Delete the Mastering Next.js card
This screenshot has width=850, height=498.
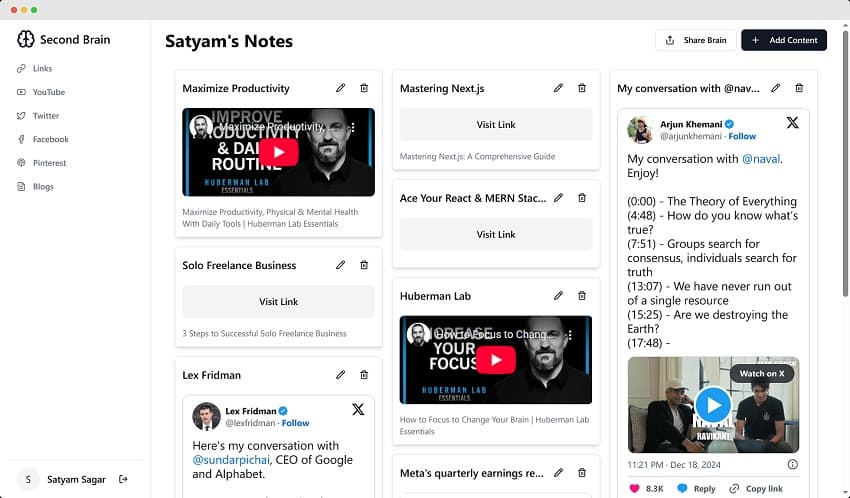tap(582, 88)
